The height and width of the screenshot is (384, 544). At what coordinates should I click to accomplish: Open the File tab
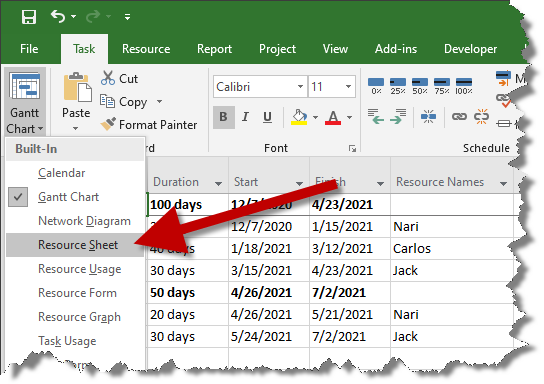(29, 49)
